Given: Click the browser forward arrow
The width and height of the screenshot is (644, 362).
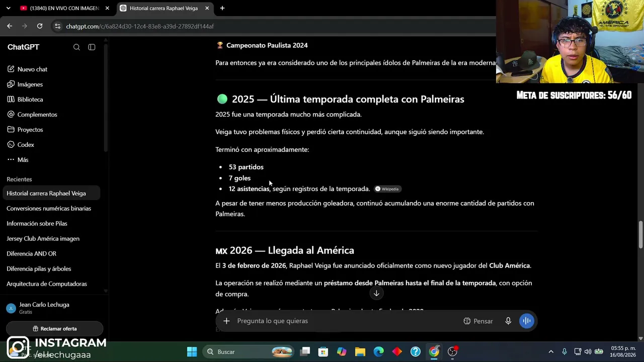Looking at the screenshot, I should [24, 26].
